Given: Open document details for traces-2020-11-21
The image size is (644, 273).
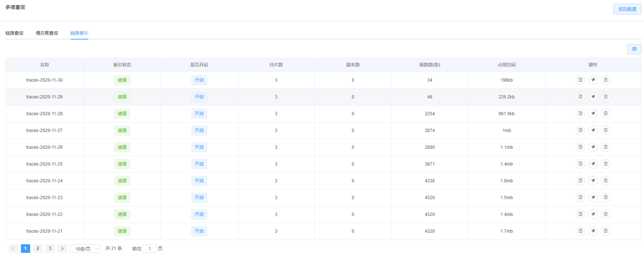Looking at the screenshot, I should tap(580, 231).
